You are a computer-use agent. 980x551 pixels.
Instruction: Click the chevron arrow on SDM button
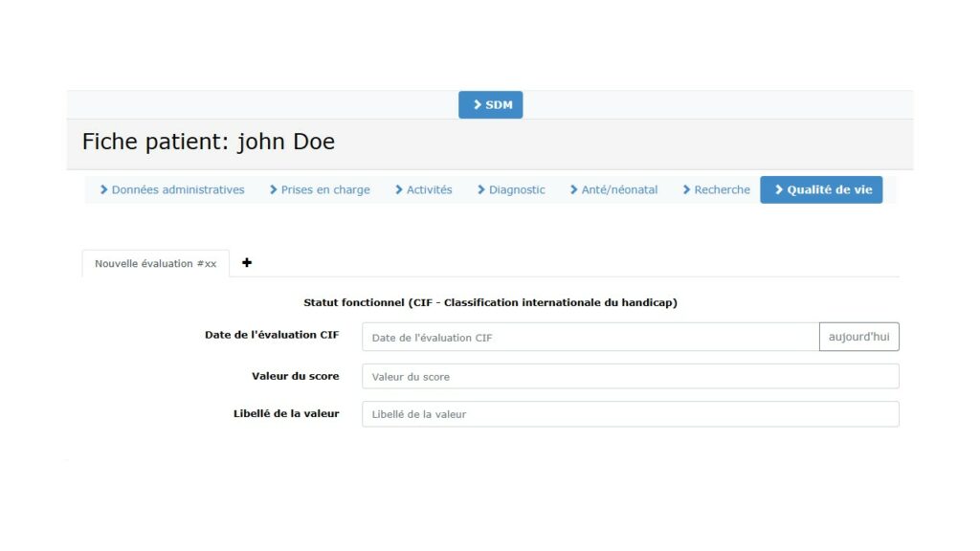point(478,105)
